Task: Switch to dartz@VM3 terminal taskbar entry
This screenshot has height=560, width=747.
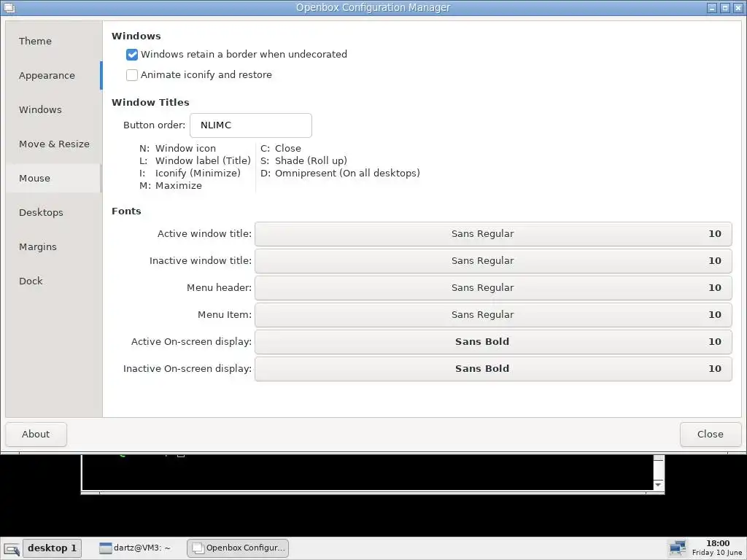Action: coord(135,548)
